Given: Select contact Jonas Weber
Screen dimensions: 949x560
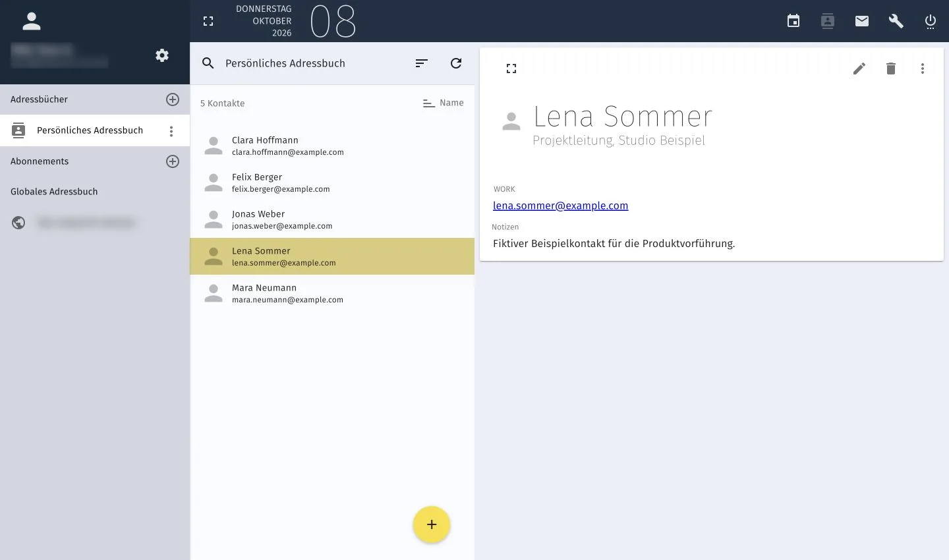Looking at the screenshot, I should click(x=332, y=219).
